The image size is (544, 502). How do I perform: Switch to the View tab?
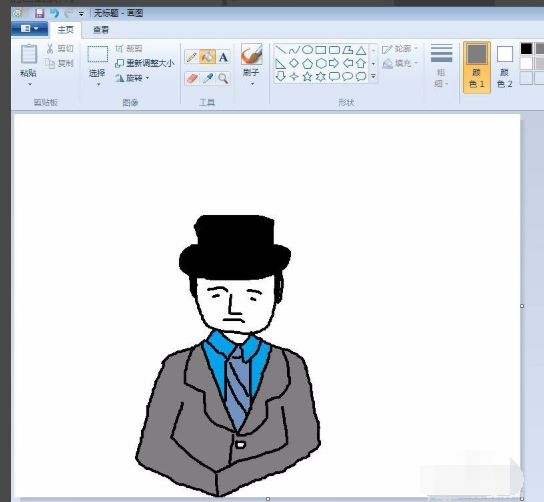pos(101,30)
